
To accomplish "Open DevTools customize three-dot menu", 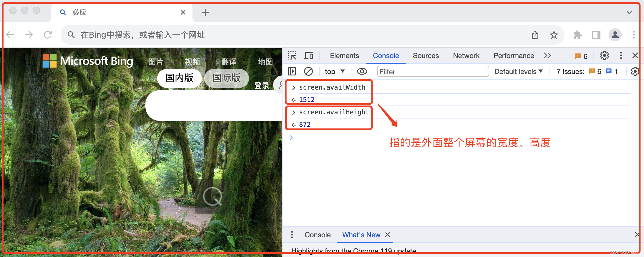I will coord(621,55).
